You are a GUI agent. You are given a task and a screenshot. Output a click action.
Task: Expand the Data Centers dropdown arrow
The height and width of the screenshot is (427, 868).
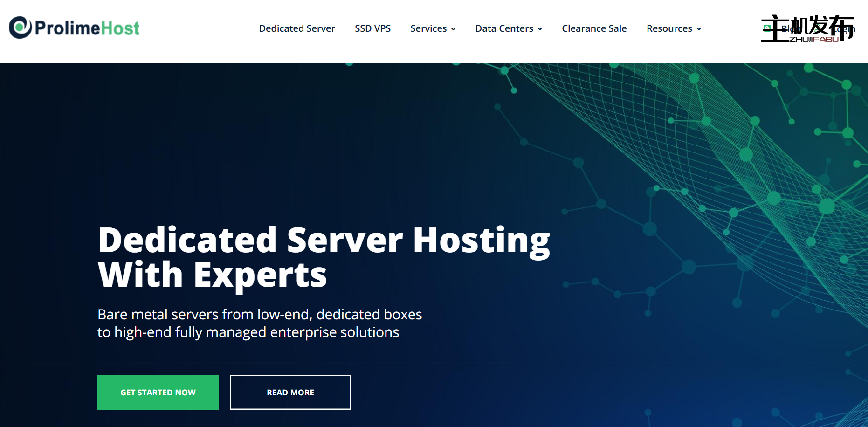540,29
